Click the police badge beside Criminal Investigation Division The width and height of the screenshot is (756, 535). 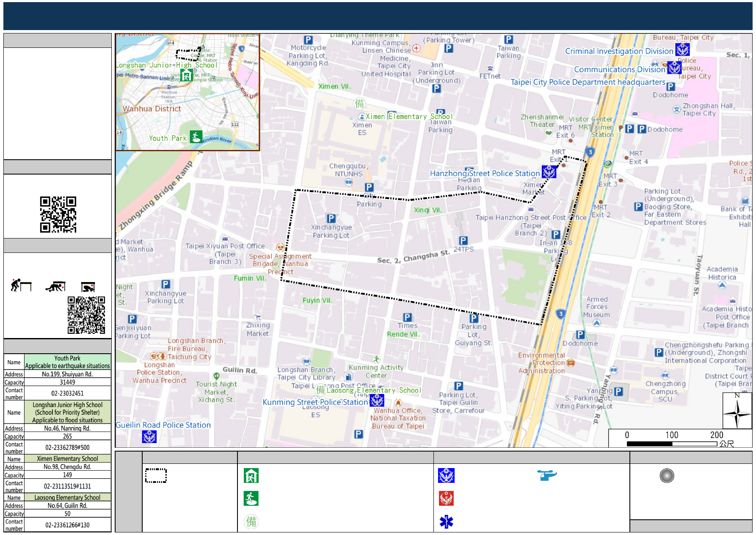(682, 50)
